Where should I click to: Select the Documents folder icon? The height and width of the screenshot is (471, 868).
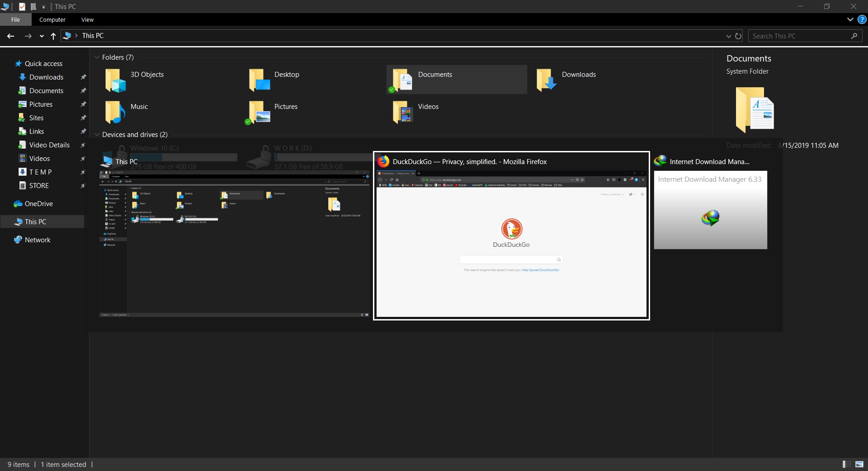402,80
